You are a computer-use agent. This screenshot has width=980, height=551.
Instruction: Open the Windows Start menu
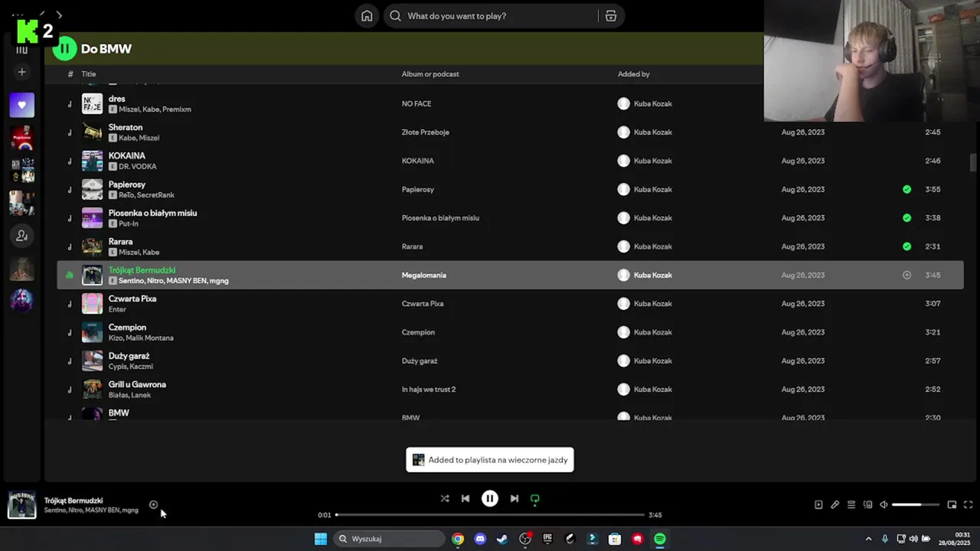point(321,539)
